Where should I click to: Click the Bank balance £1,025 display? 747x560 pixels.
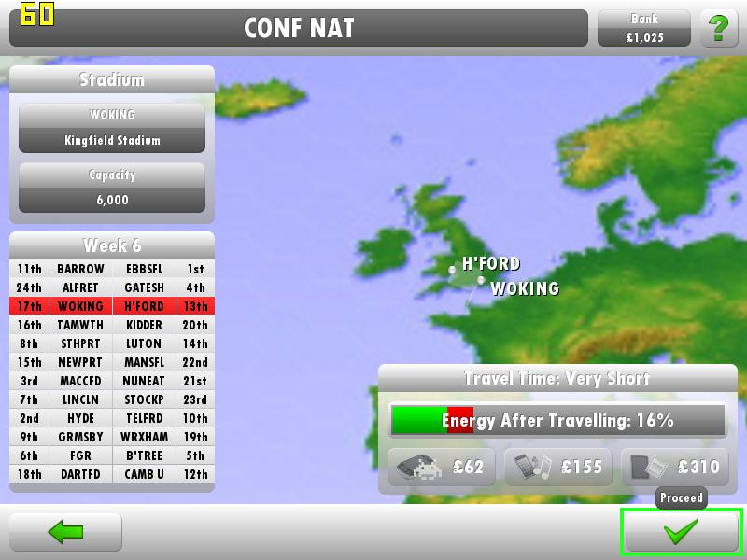point(644,29)
